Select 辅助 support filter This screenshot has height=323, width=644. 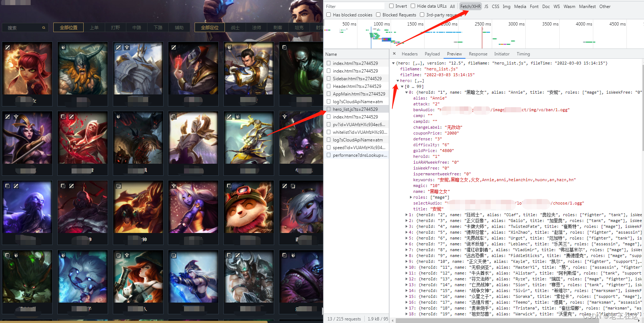coord(179,27)
